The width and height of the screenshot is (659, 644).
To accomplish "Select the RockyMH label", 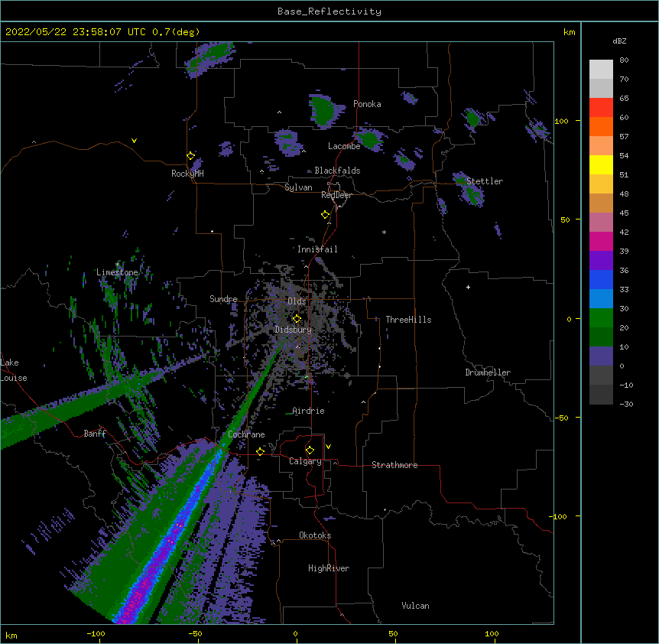I will [187, 174].
